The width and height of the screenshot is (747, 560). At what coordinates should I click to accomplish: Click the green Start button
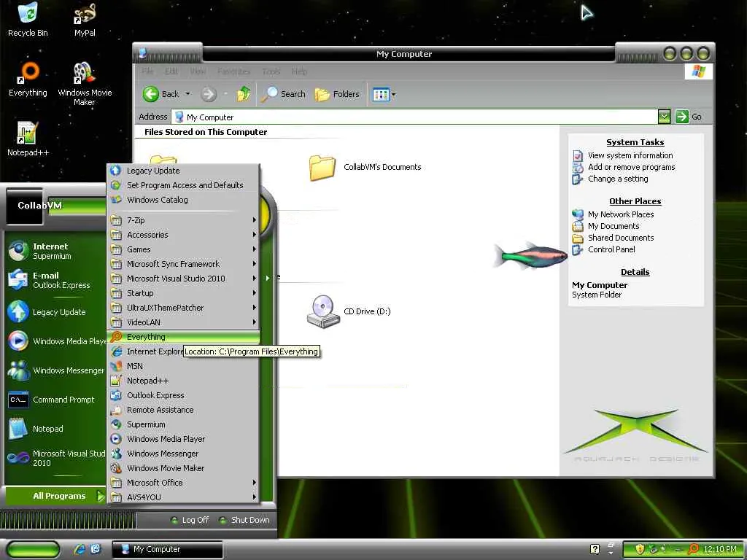point(33,549)
